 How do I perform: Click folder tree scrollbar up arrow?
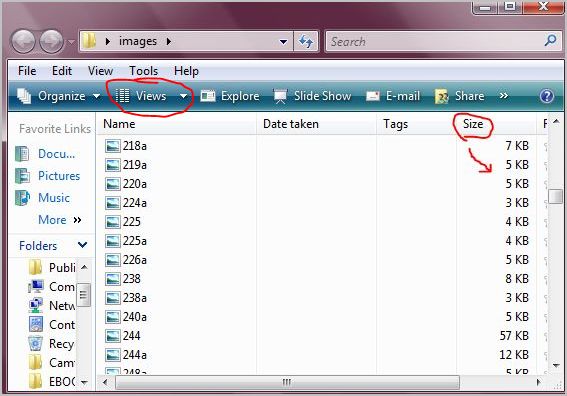click(84, 267)
